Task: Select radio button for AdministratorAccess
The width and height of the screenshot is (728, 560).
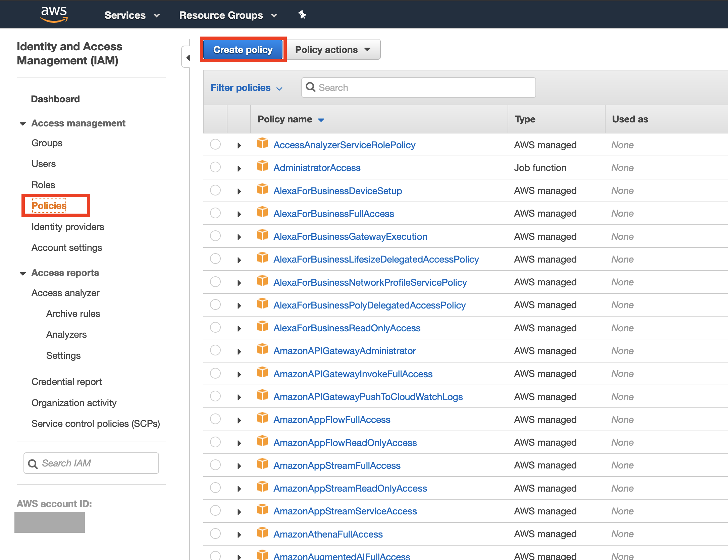Action: 215,167
